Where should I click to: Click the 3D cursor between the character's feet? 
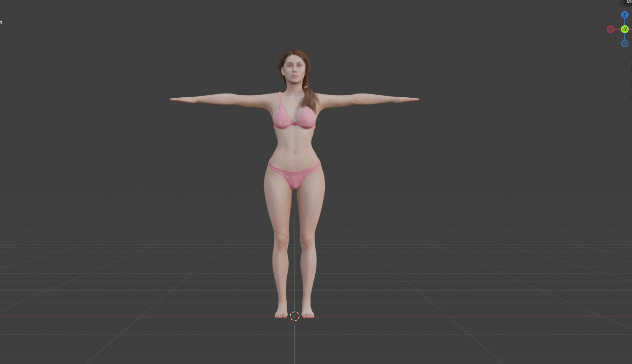(295, 316)
